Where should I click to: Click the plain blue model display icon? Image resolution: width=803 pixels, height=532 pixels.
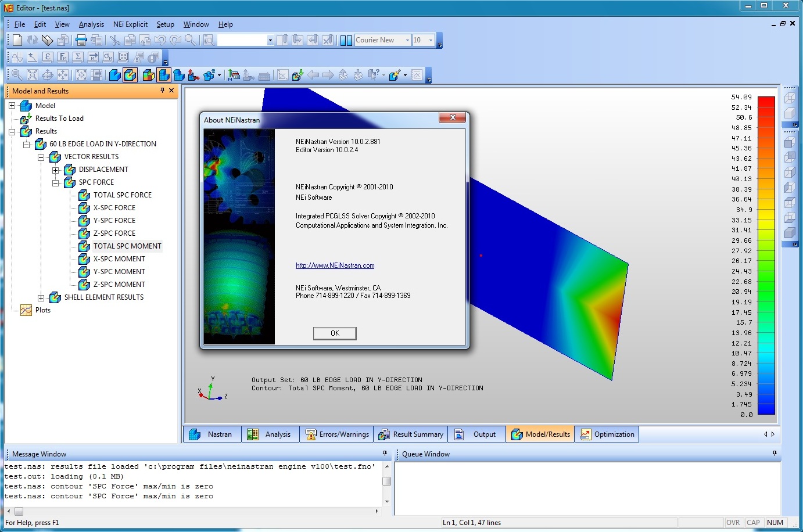tap(115, 75)
